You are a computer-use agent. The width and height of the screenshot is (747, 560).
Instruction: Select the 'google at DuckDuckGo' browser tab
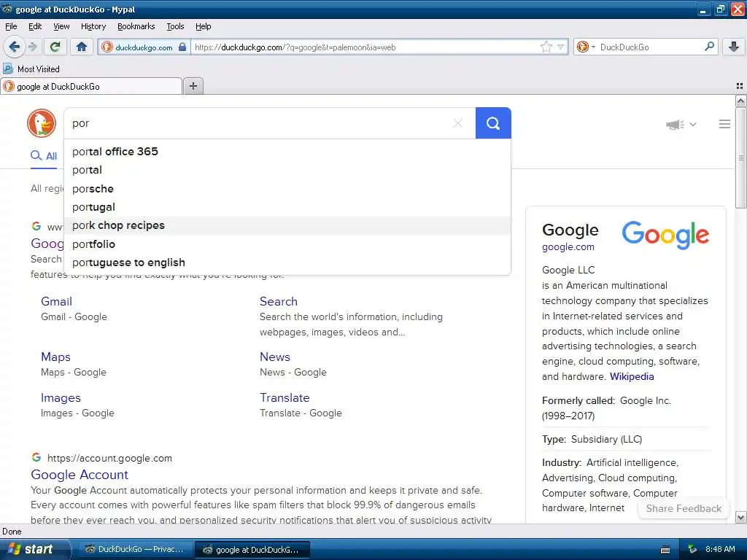point(91,86)
